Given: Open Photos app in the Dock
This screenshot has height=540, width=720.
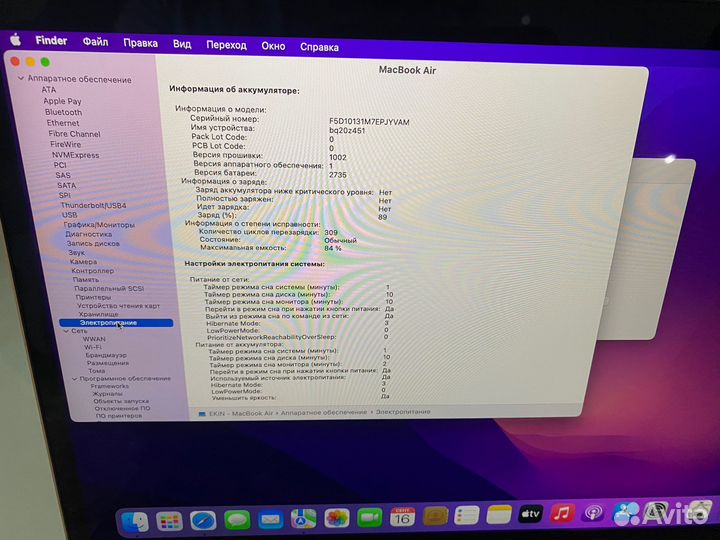Looking at the screenshot, I should pyautogui.click(x=337, y=519).
